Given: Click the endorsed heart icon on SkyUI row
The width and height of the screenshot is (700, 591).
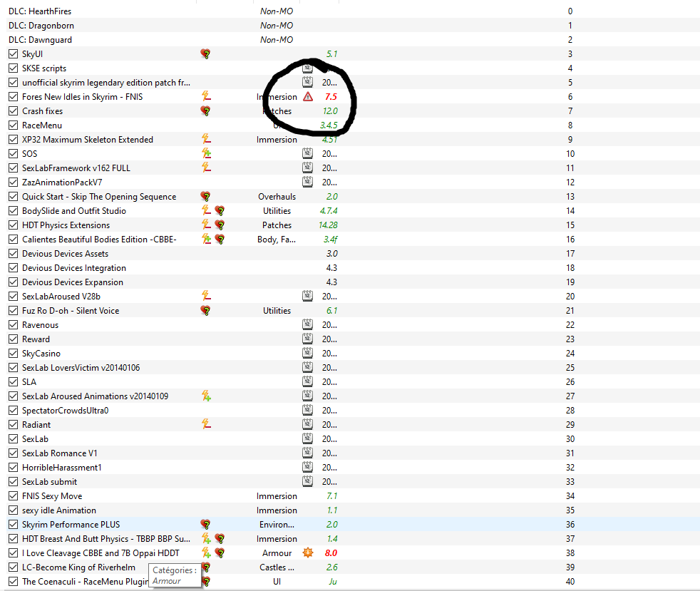Looking at the screenshot, I should [205, 54].
